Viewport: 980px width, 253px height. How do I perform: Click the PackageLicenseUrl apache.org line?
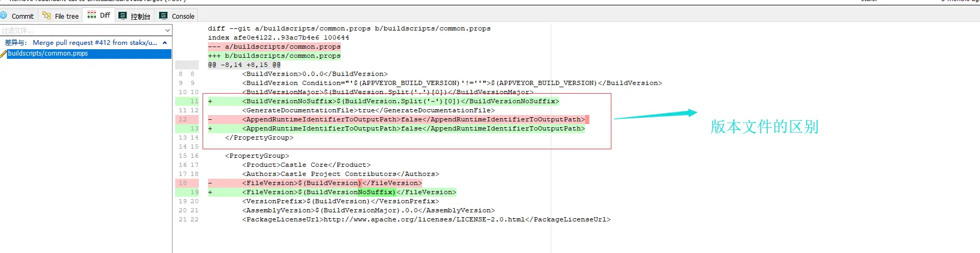427,219
